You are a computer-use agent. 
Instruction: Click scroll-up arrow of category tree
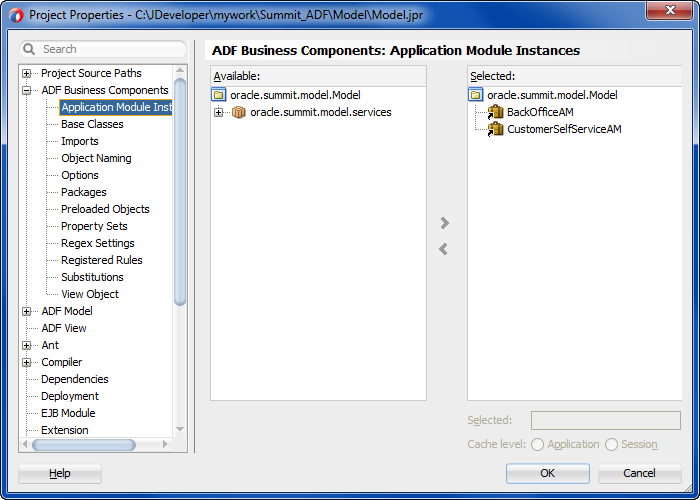click(180, 71)
